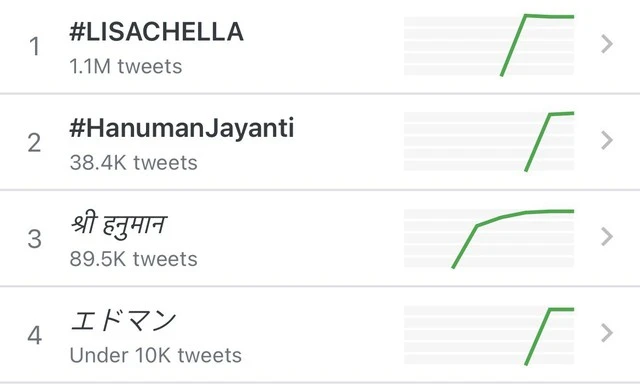This screenshot has width=640, height=387.
Task: View the #LISACHELLA trend graph
Action: (489, 45)
